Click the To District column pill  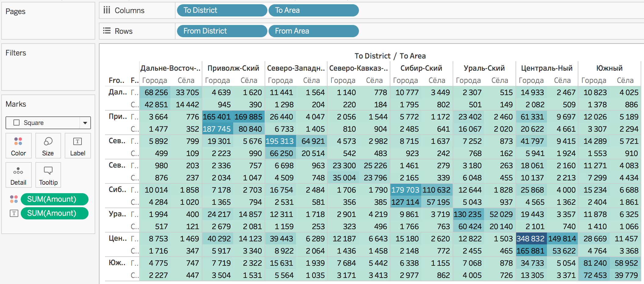pyautogui.click(x=222, y=10)
